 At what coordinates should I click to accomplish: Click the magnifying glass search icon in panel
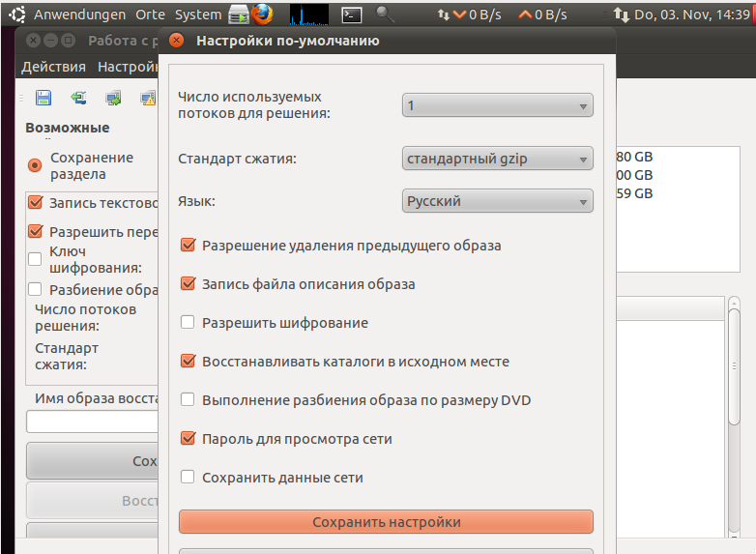coord(384,15)
